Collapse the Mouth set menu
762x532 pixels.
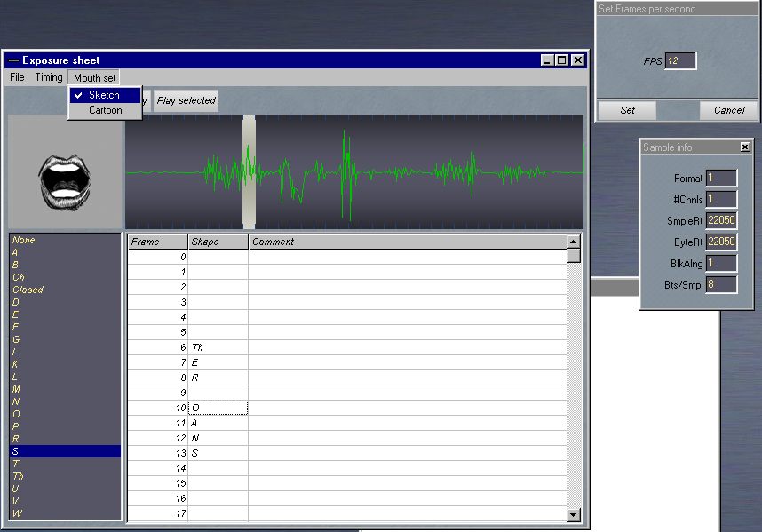pyautogui.click(x=94, y=77)
